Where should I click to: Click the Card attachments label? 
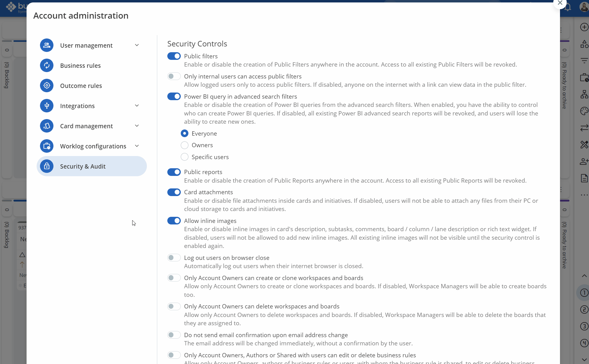(x=209, y=192)
